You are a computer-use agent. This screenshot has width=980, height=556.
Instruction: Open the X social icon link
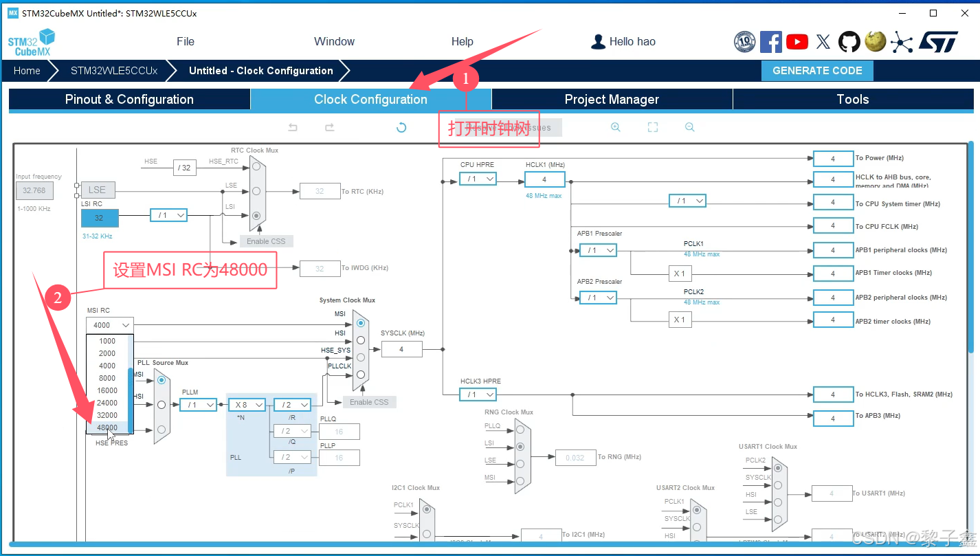(x=823, y=42)
